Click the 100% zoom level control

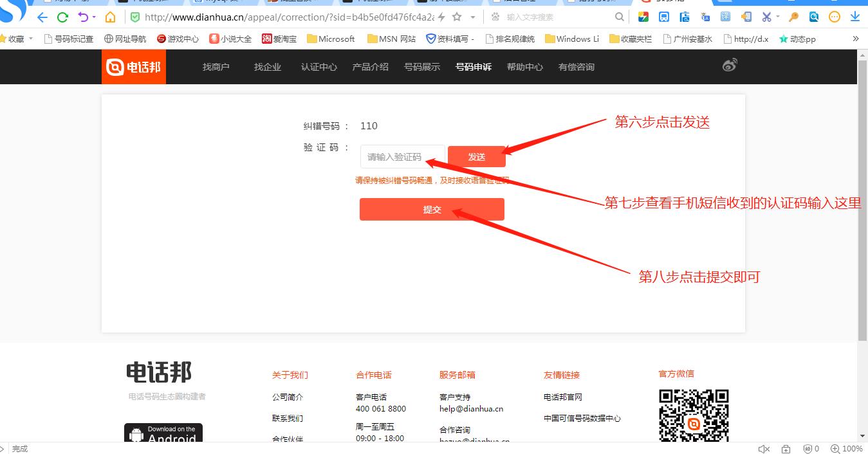(847, 449)
